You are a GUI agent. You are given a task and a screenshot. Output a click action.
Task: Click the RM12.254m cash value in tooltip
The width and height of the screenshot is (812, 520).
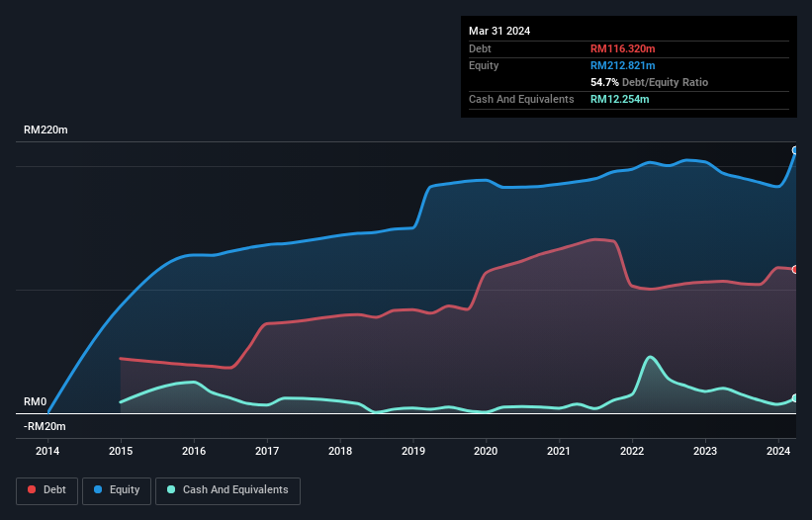tap(619, 99)
